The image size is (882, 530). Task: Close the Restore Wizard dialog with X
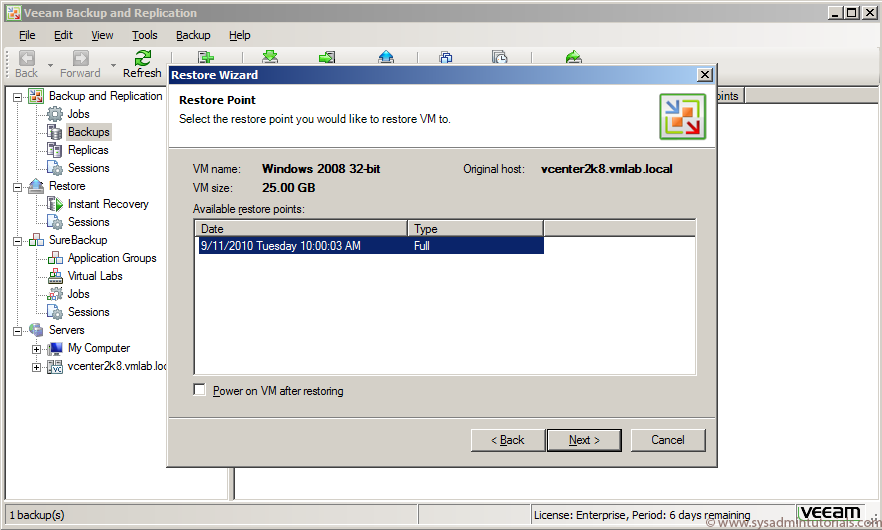tap(705, 75)
